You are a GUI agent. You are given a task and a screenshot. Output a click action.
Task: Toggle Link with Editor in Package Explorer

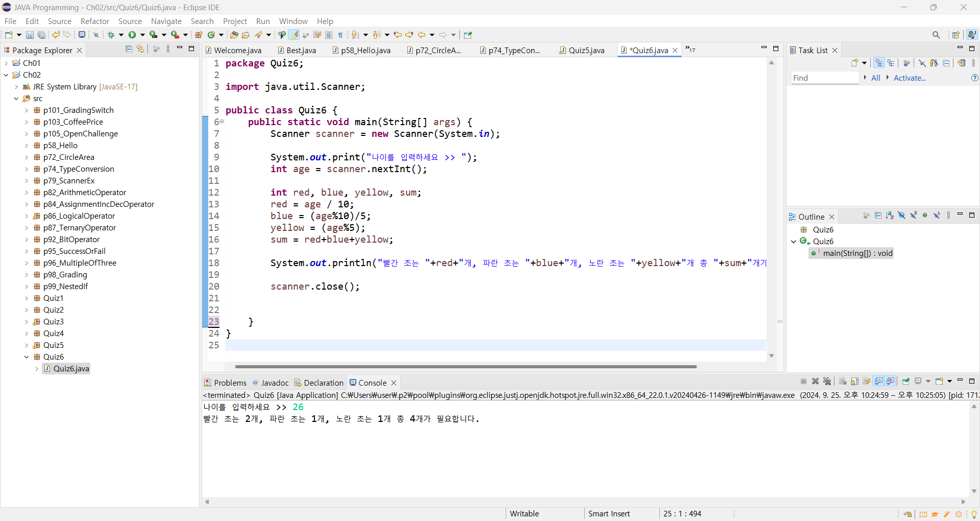click(140, 49)
